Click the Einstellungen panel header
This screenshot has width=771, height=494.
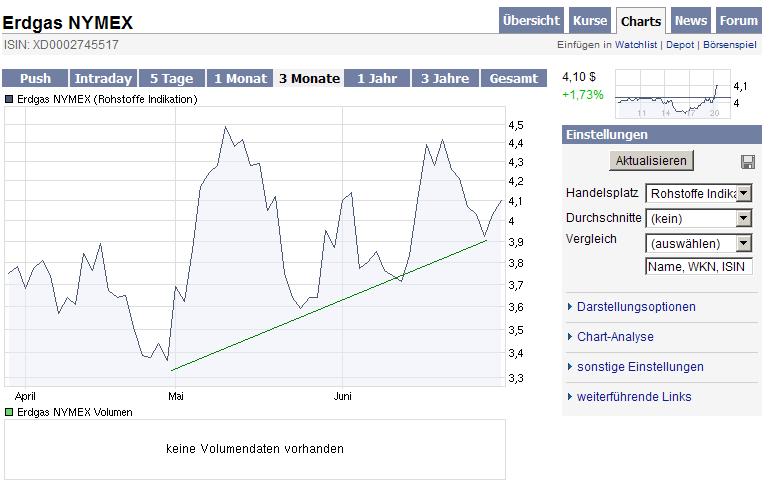tap(662, 135)
